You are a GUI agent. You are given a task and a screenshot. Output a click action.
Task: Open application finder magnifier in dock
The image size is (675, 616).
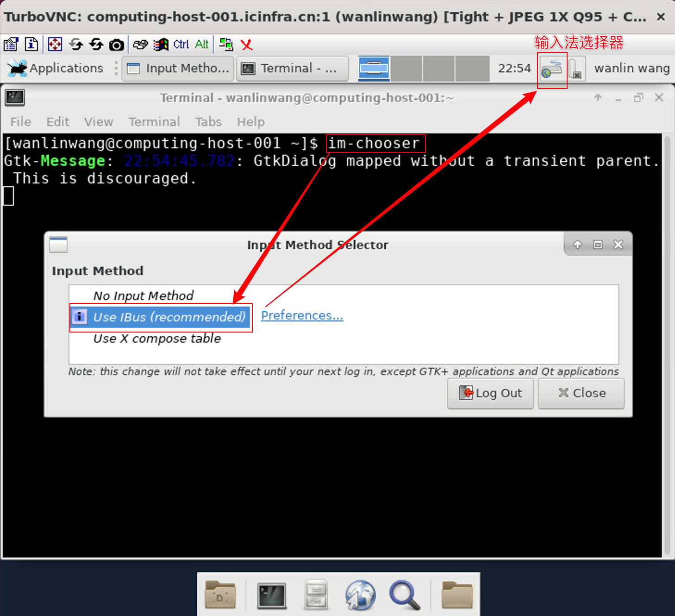pos(405,595)
